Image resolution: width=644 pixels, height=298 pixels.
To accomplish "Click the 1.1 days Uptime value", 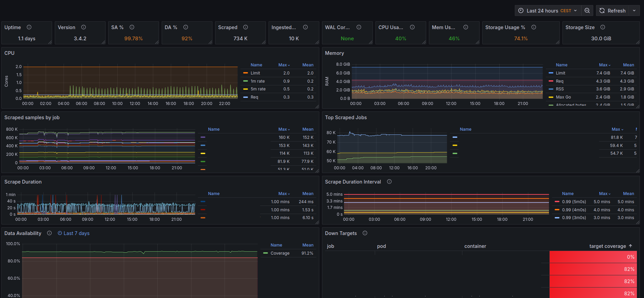I will pyautogui.click(x=27, y=39).
